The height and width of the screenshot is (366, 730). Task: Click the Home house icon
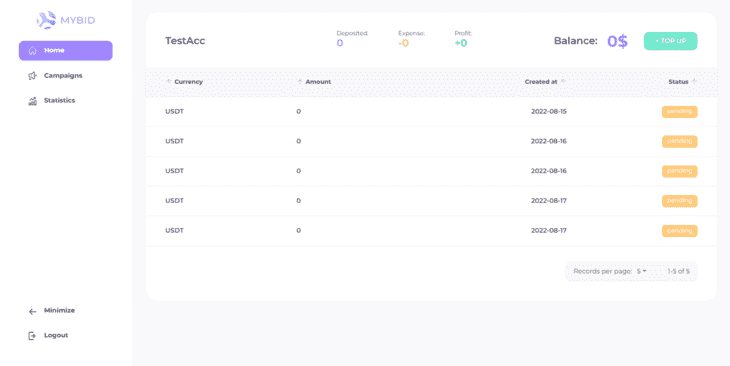click(x=32, y=51)
